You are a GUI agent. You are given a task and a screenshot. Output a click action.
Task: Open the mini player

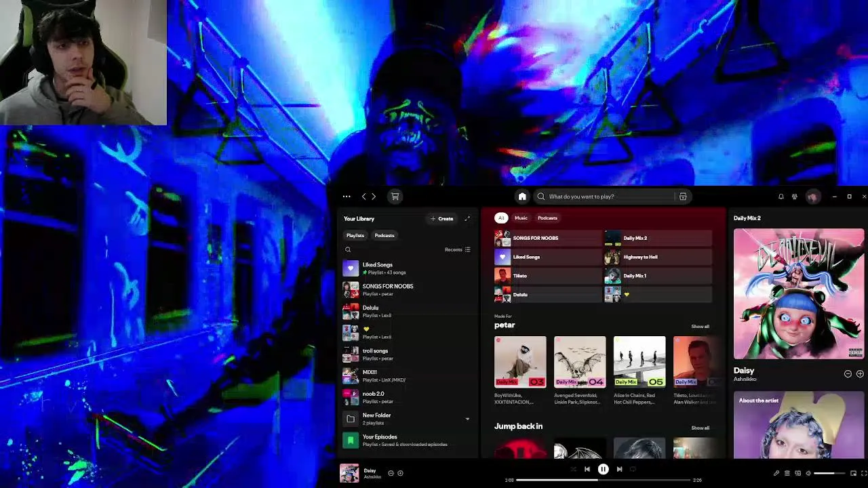(x=854, y=473)
